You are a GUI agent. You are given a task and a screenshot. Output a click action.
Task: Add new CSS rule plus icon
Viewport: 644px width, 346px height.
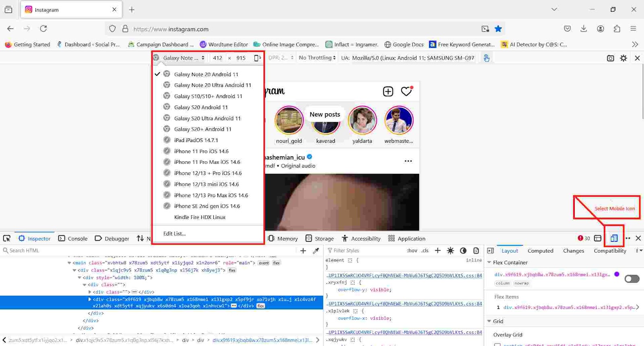438,250
